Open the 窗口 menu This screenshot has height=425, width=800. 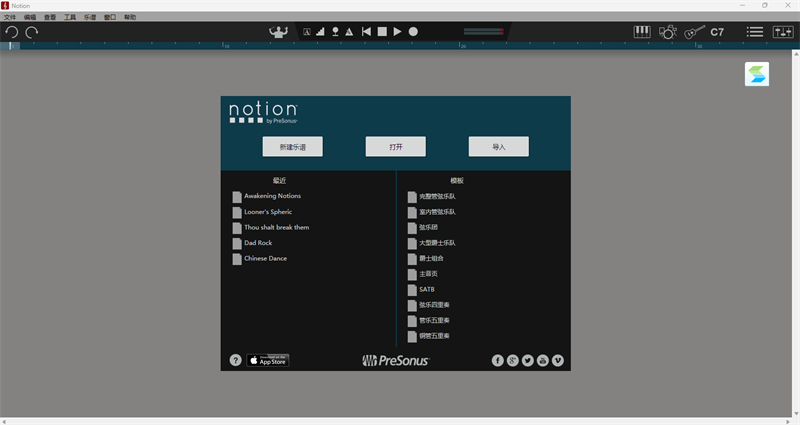110,17
